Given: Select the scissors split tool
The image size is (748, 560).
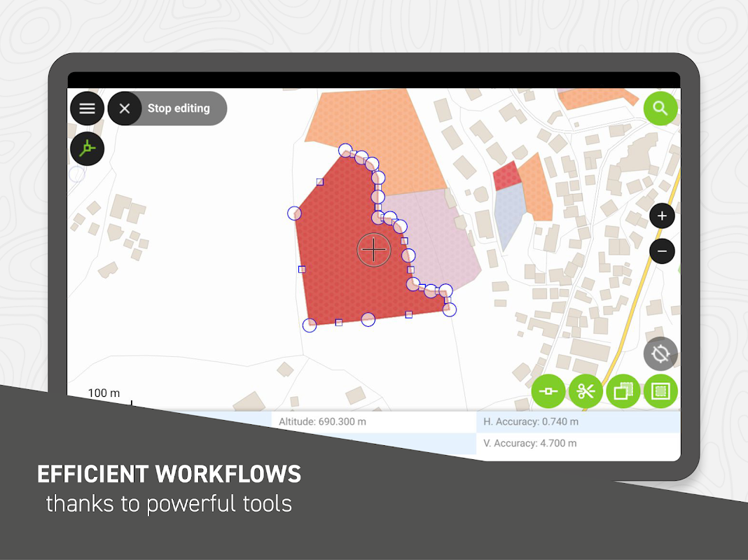Looking at the screenshot, I should pos(586,391).
